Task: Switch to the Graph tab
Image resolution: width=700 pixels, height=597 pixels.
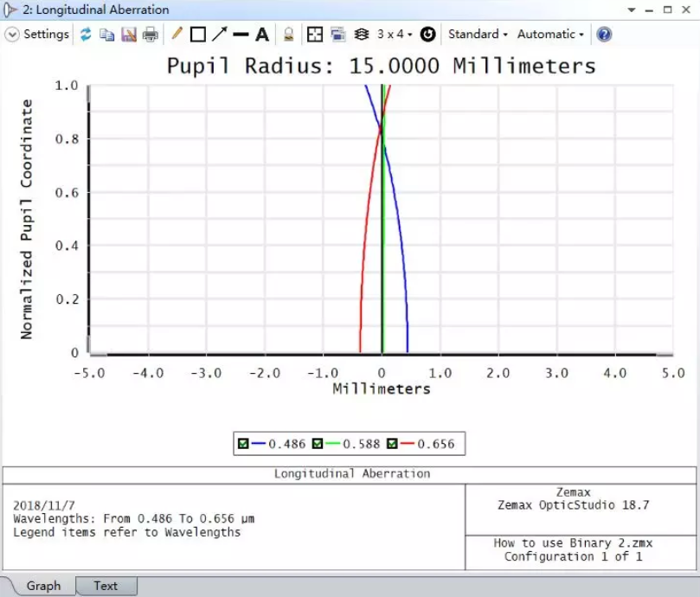Action: click(43, 586)
